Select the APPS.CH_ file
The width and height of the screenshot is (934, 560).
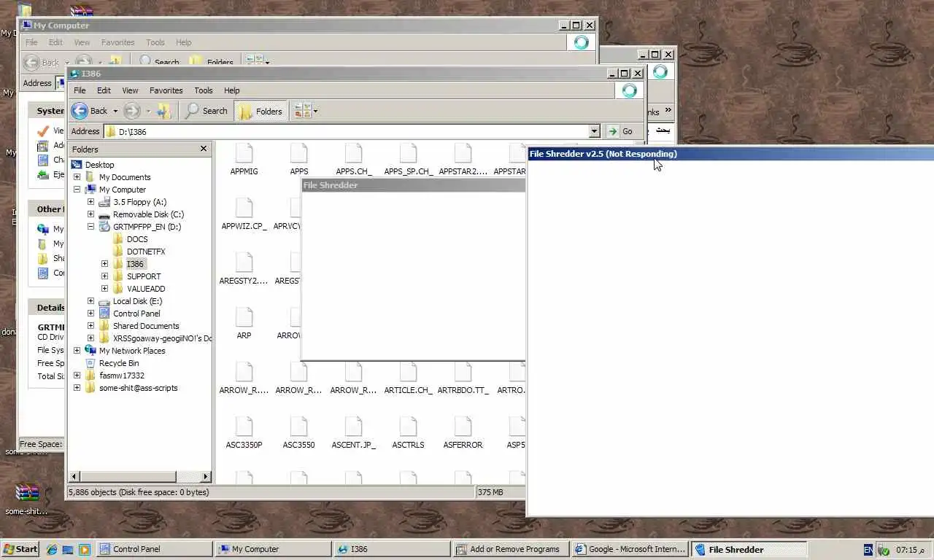click(x=354, y=159)
